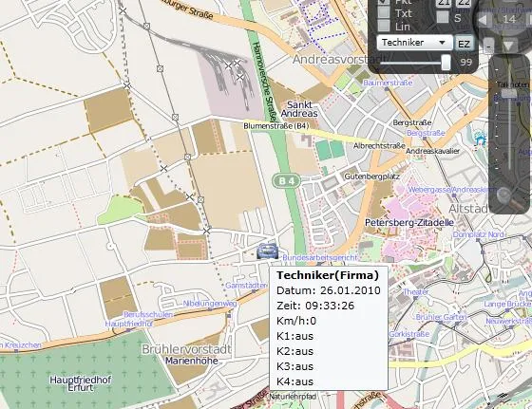Click the Berufsschulen stop label

148,314
